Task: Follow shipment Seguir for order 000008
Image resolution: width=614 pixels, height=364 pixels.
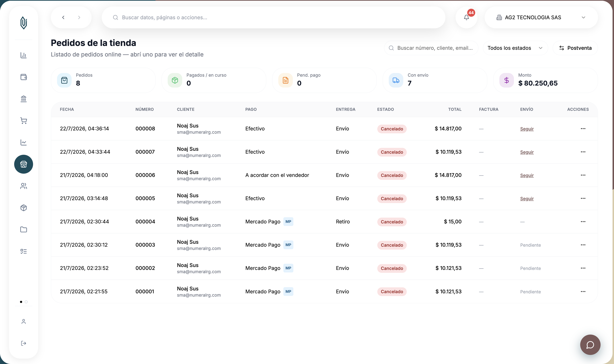Action: coord(527,129)
